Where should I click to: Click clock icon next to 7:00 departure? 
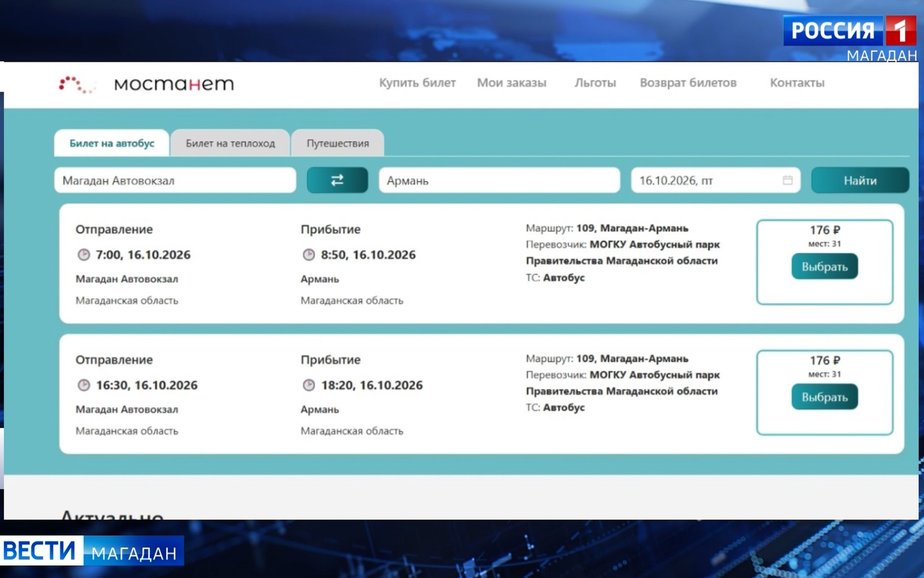(x=84, y=255)
